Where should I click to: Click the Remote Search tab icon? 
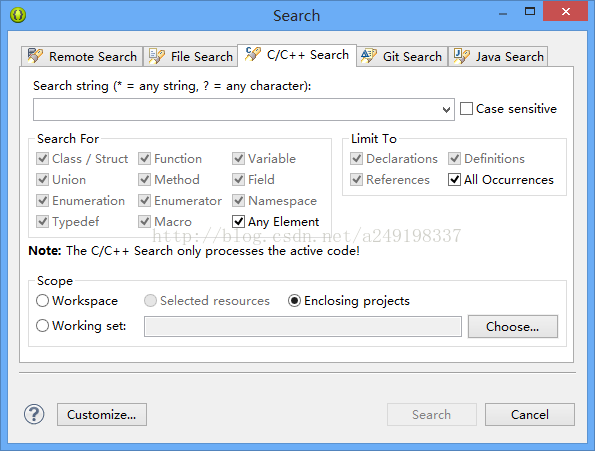35,56
